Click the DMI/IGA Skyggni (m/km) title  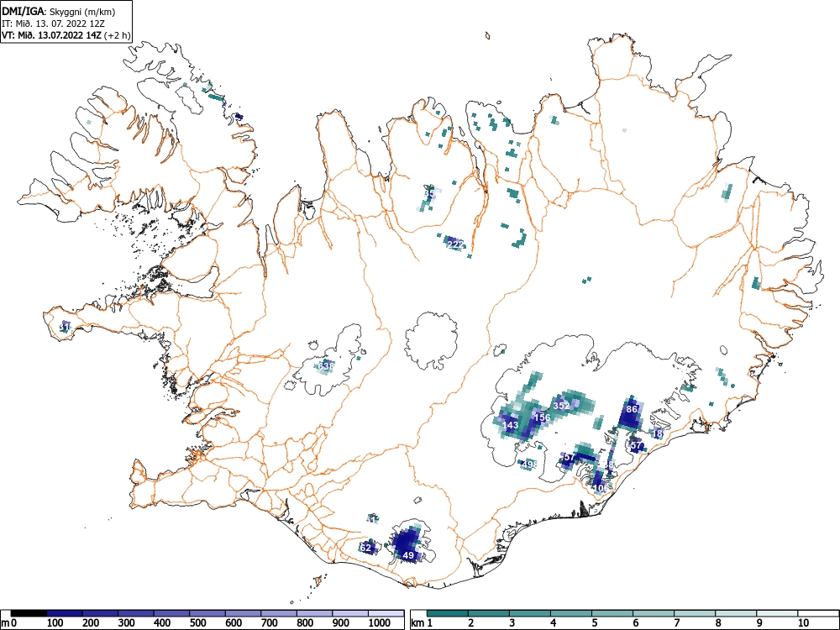tap(59, 11)
